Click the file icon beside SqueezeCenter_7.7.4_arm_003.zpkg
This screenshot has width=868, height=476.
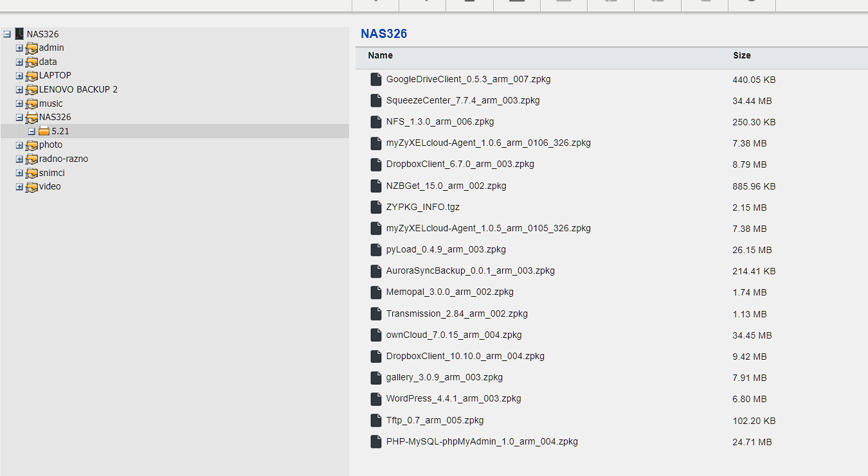376,101
